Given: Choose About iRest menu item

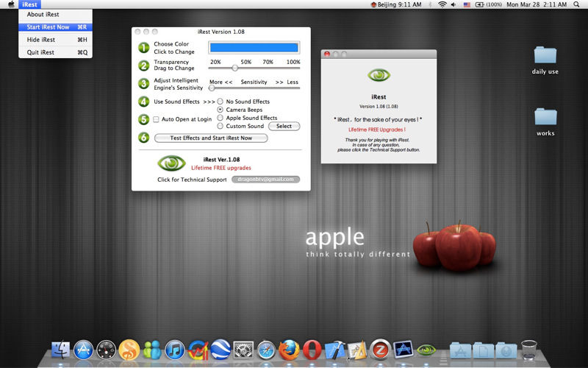Looking at the screenshot, I should click(x=56, y=14).
